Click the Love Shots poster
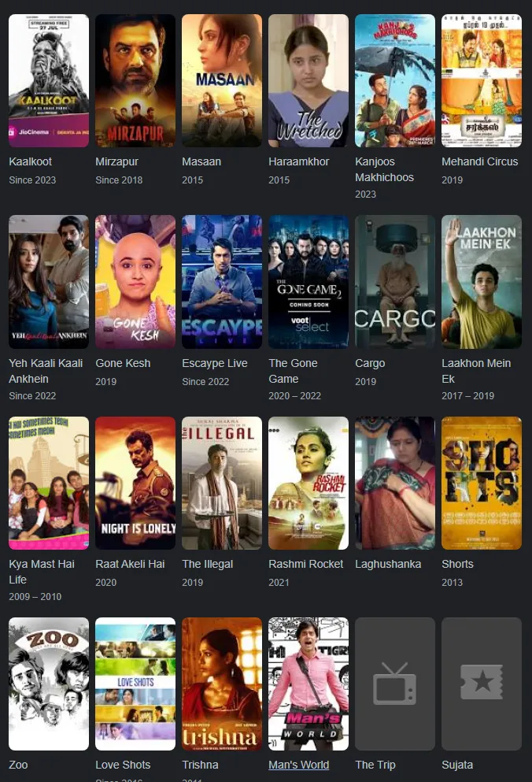This screenshot has width=532, height=782. [135, 684]
